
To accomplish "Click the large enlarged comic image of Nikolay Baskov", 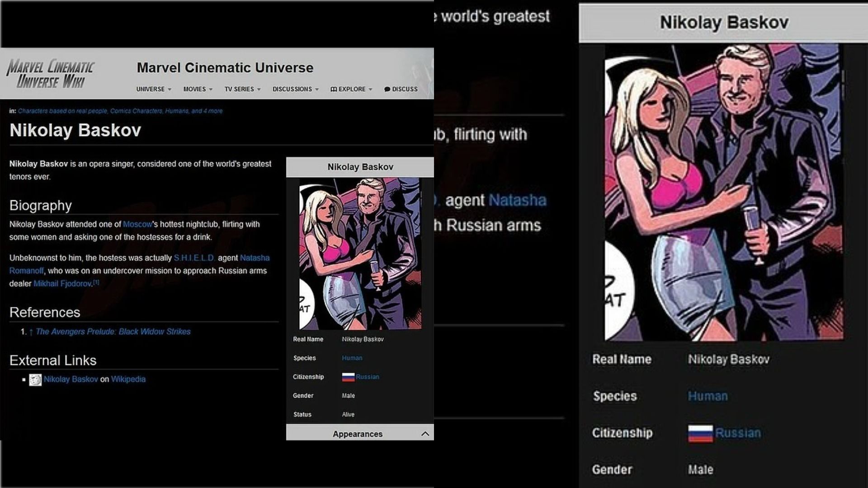I will pyautogui.click(x=724, y=192).
